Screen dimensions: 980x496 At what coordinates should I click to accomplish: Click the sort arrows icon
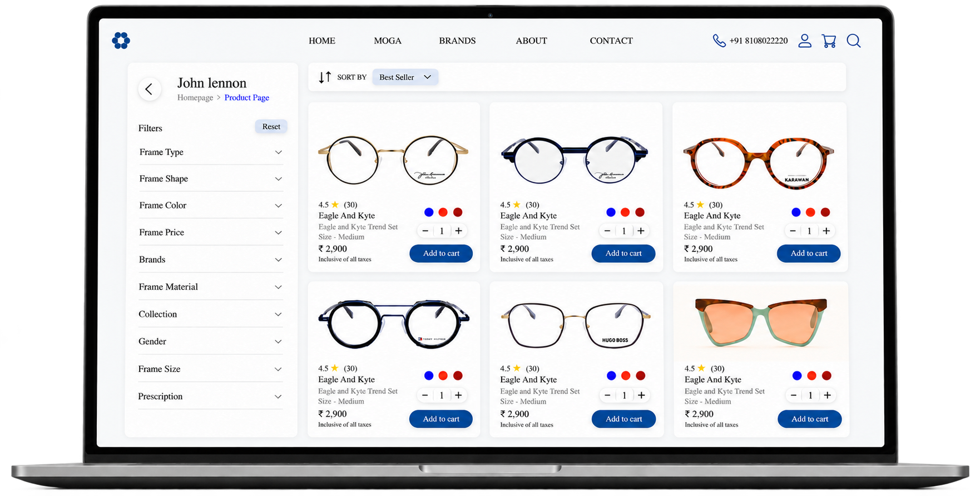pyautogui.click(x=325, y=77)
